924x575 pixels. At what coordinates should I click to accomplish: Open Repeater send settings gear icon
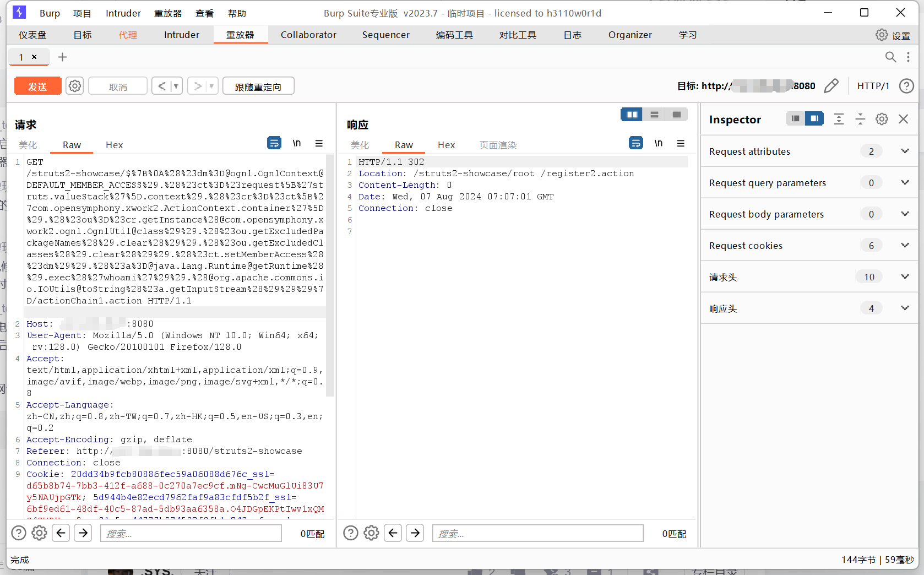(x=75, y=86)
